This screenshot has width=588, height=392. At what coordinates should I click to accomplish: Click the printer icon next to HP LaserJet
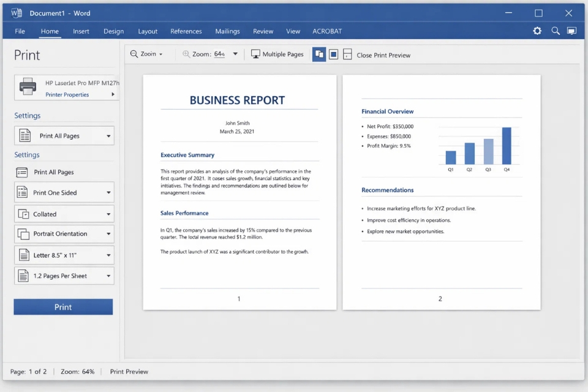[27, 86]
